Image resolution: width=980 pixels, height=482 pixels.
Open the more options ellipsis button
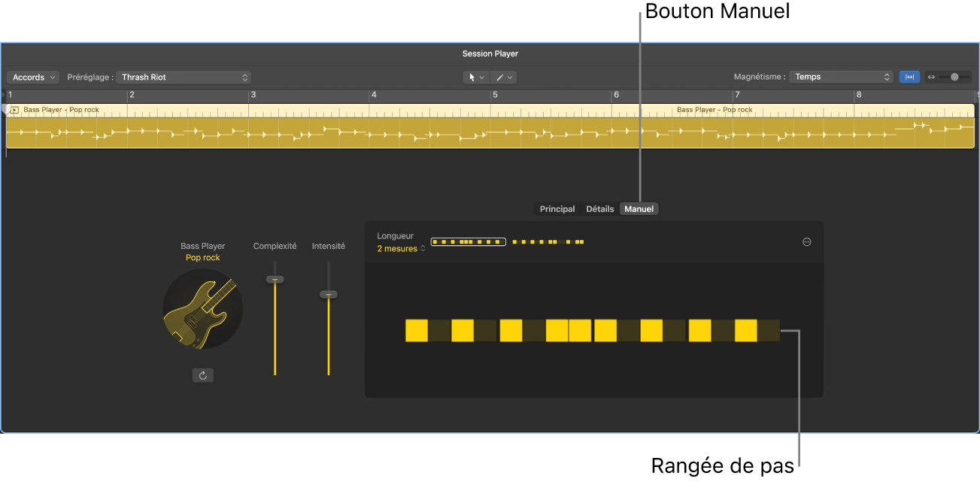807,242
